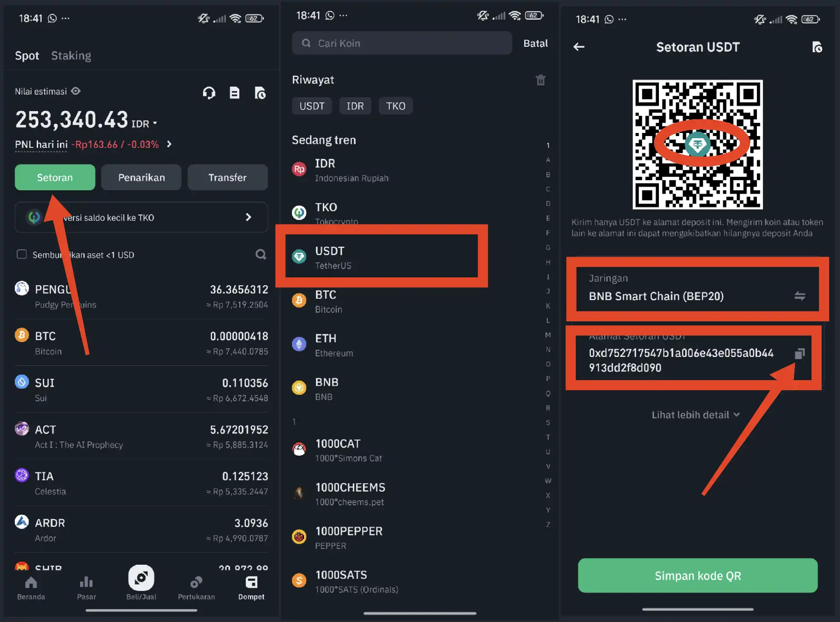The image size is (840, 622).
Task: Open the transaction document icon
Action: pyautogui.click(x=234, y=93)
